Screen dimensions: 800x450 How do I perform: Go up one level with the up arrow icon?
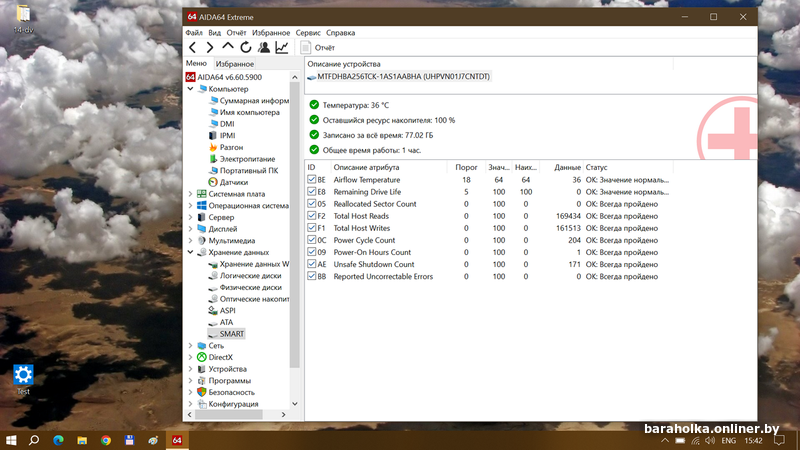click(228, 47)
